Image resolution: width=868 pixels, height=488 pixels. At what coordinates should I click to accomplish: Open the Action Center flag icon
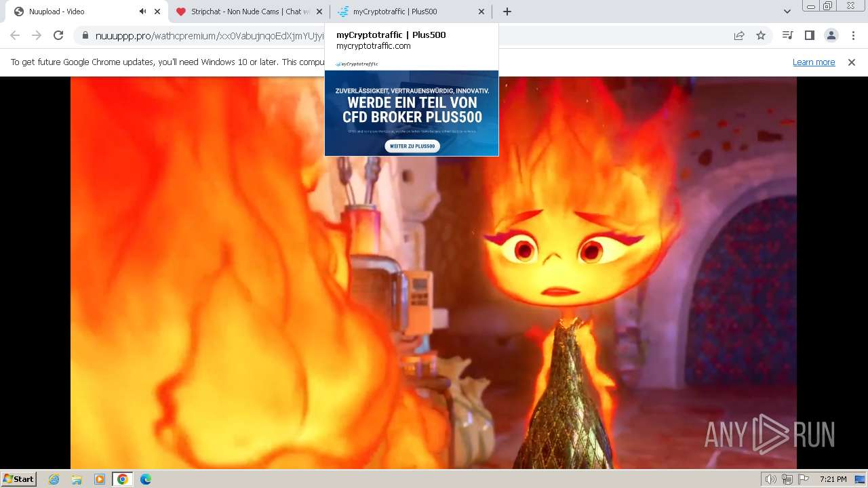point(804,479)
